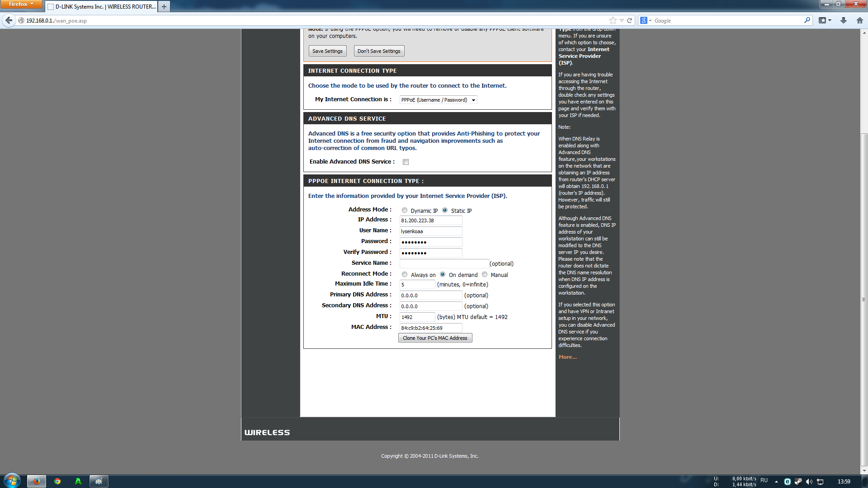Open My Internet Connection dropdown
Viewport: 868px width, 488px height.
click(x=438, y=100)
